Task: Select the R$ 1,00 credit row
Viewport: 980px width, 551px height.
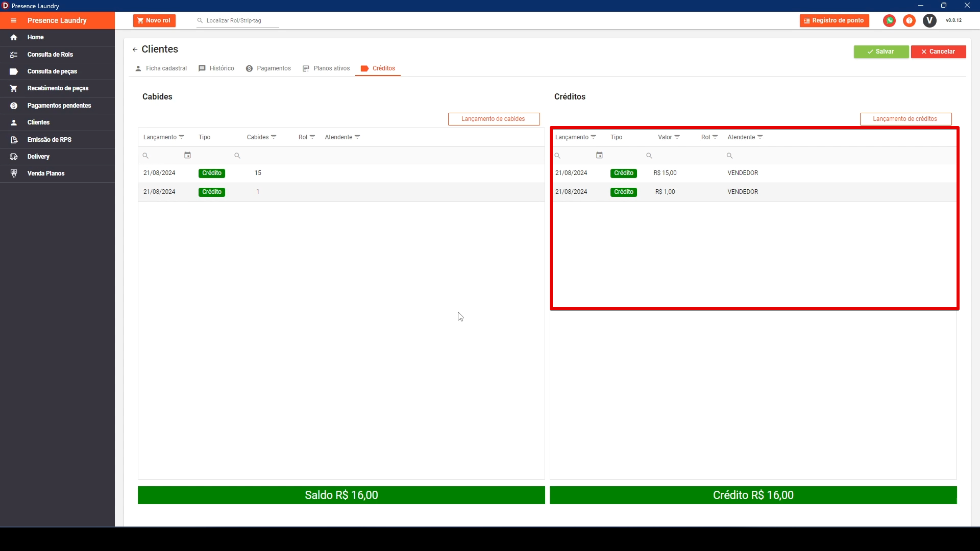Action: 753,192
